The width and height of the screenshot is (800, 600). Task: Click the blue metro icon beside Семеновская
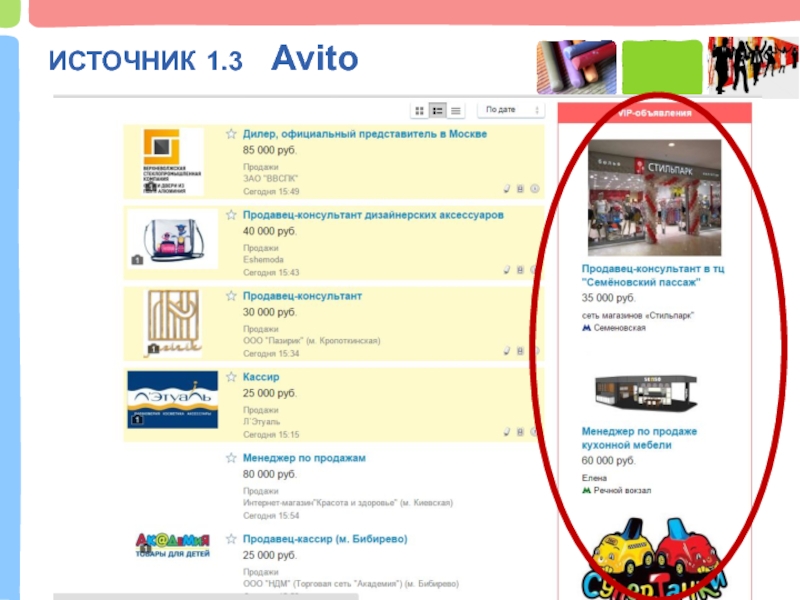[x=586, y=328]
